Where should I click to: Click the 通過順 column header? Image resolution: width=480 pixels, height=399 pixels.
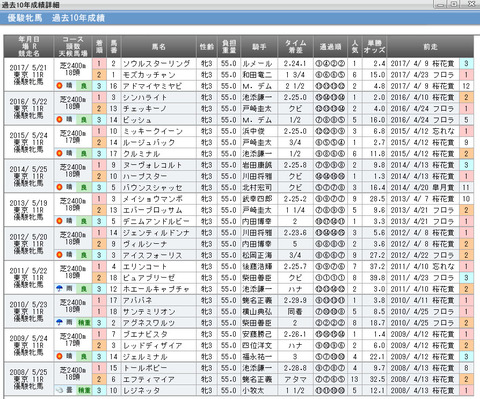330,47
